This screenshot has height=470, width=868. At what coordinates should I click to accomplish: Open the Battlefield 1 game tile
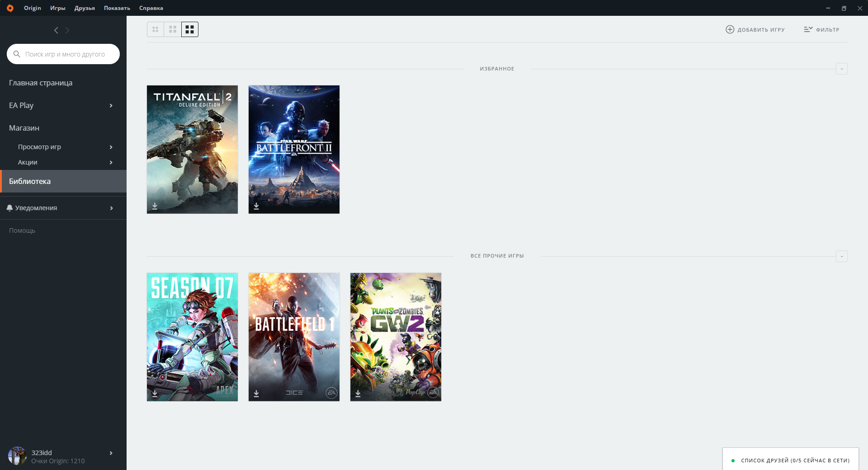click(294, 337)
